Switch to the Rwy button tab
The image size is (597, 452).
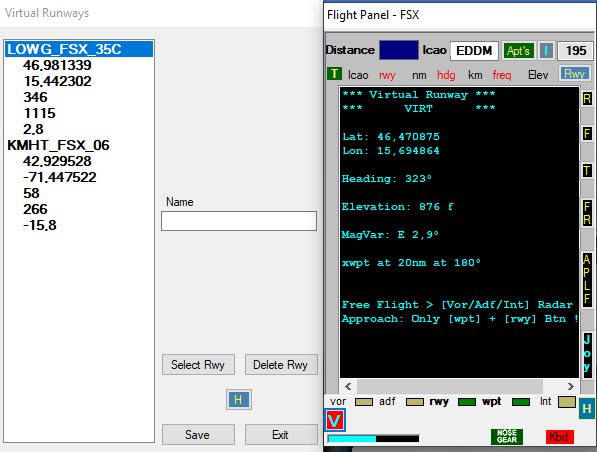[x=574, y=73]
